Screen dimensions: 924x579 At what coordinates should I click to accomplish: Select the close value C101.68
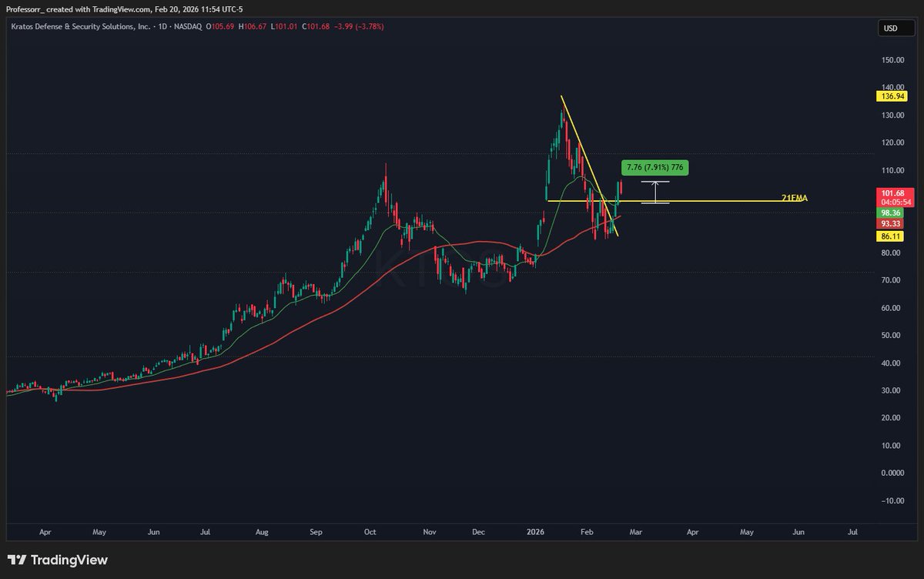click(316, 26)
